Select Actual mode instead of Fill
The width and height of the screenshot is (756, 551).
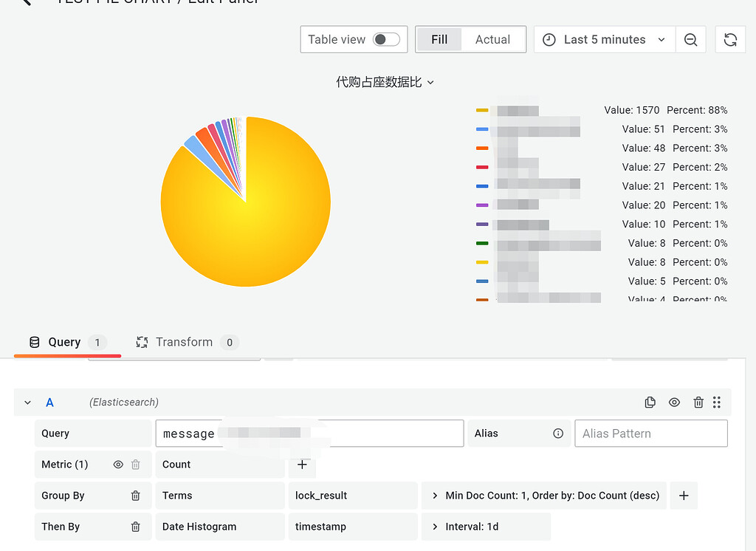point(492,40)
